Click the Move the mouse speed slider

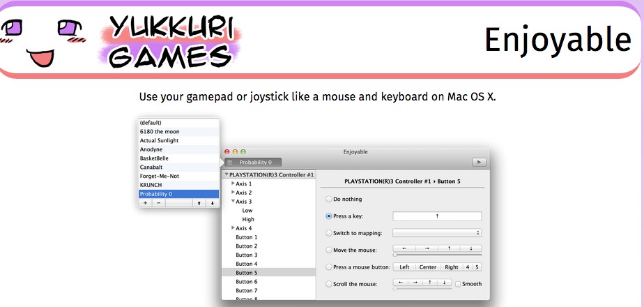point(437,255)
